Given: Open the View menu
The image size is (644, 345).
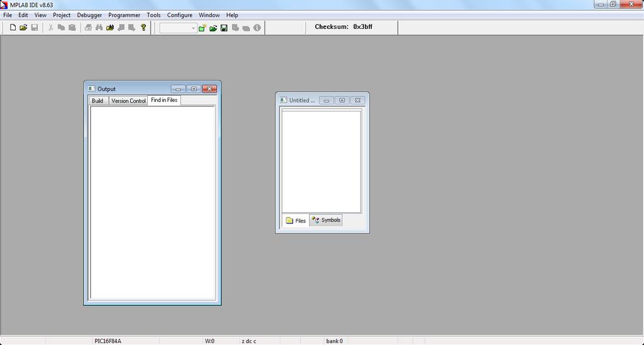Looking at the screenshot, I should coord(40,15).
